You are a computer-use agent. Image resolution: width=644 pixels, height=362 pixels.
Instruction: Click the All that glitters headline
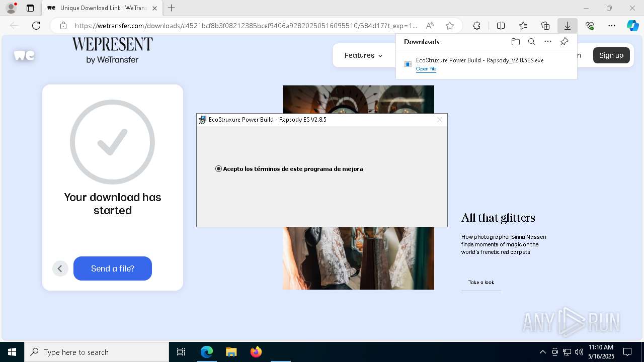498,218
